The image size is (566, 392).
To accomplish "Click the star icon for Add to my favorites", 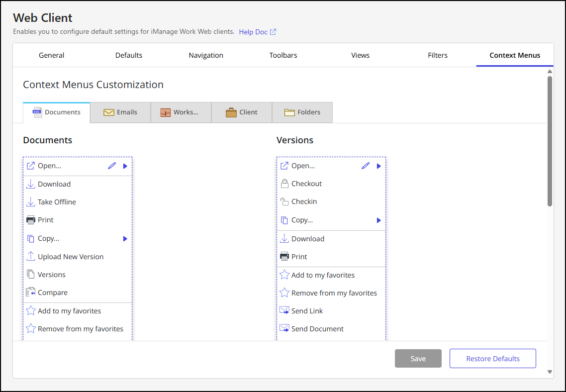I will [30, 310].
